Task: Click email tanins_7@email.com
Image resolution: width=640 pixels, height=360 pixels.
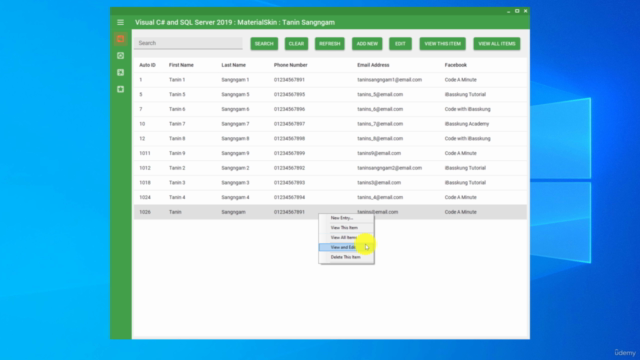Action: point(380,124)
